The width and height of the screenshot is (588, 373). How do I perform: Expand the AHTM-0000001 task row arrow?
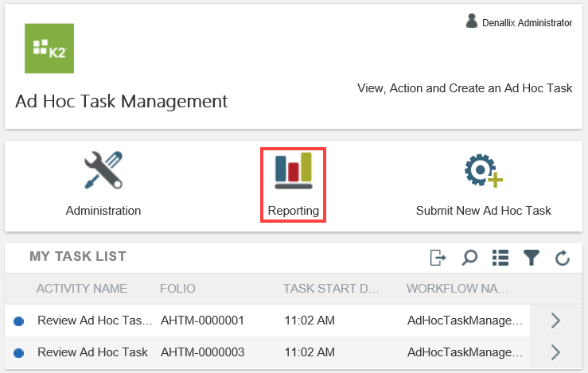click(555, 321)
